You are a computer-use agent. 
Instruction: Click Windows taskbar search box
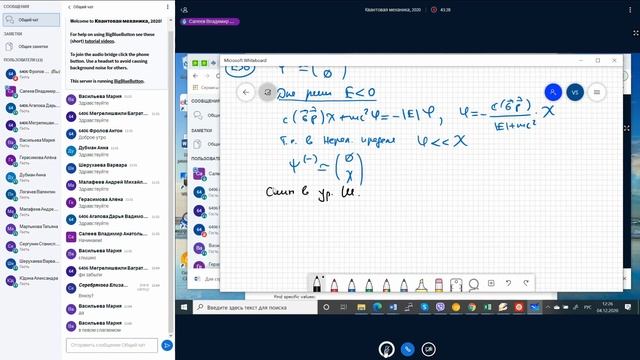tap(256, 307)
